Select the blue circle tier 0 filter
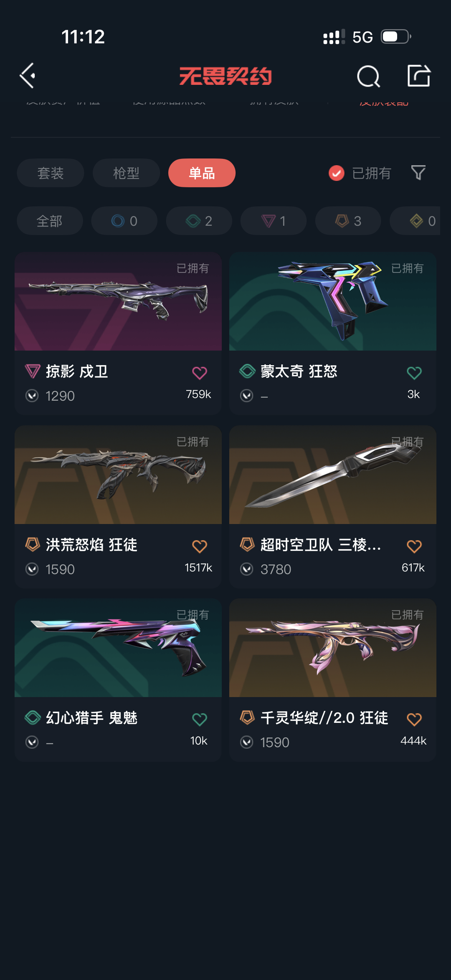The image size is (451, 980). coord(124,221)
